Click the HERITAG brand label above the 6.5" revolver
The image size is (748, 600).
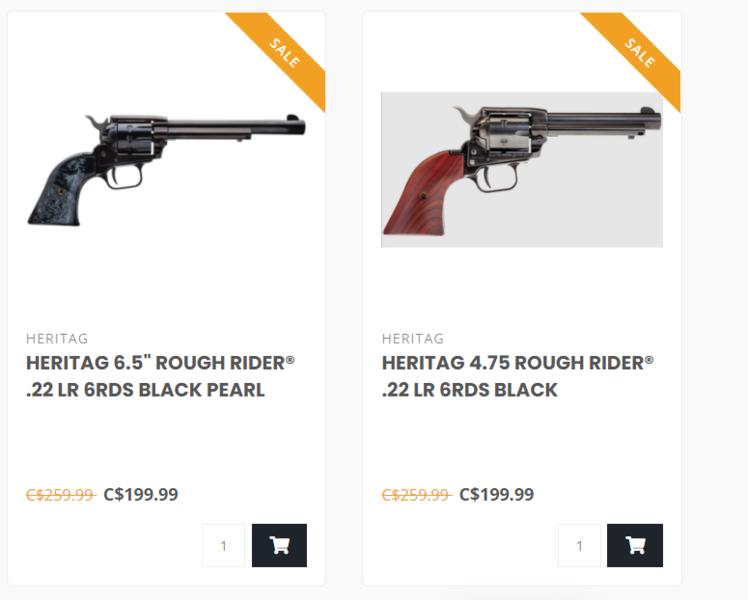tap(57, 339)
